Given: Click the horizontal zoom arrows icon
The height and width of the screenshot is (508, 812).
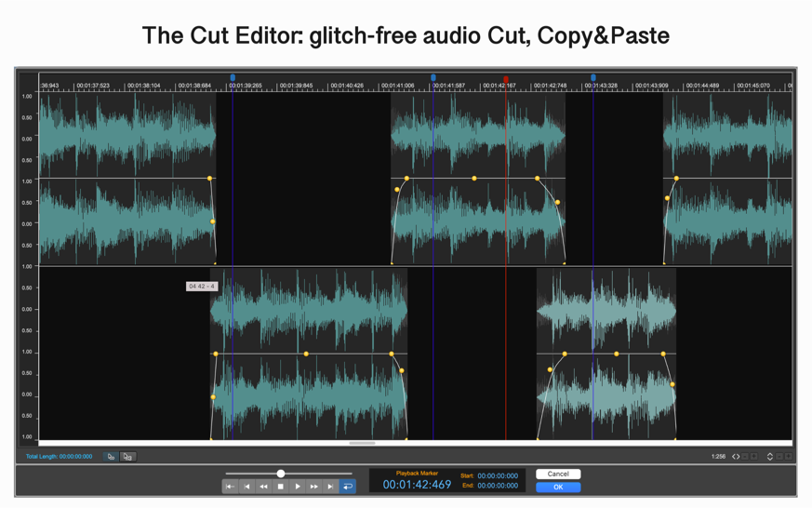Looking at the screenshot, I should (736, 457).
